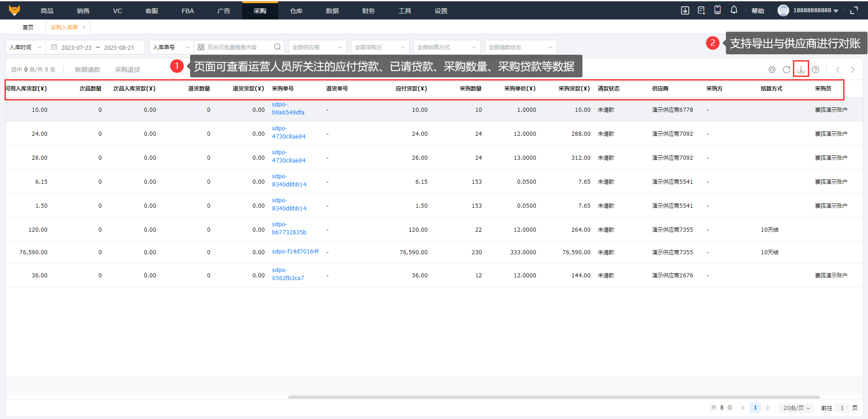This screenshot has height=419, width=868.
Task: Open the 仓库 menu in top navigation
Action: [x=296, y=11]
